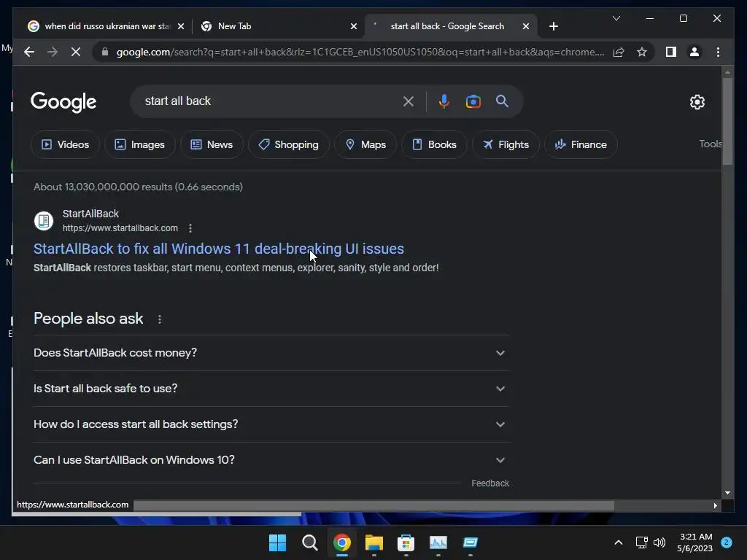This screenshot has height=560, width=747.
Task: Go to Google homepage logo
Action: [63, 102]
